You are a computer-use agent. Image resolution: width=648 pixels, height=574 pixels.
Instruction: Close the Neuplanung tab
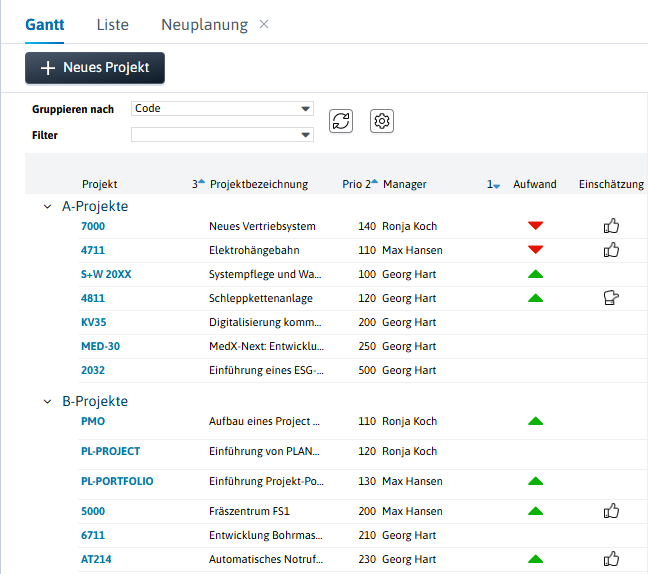[264, 24]
